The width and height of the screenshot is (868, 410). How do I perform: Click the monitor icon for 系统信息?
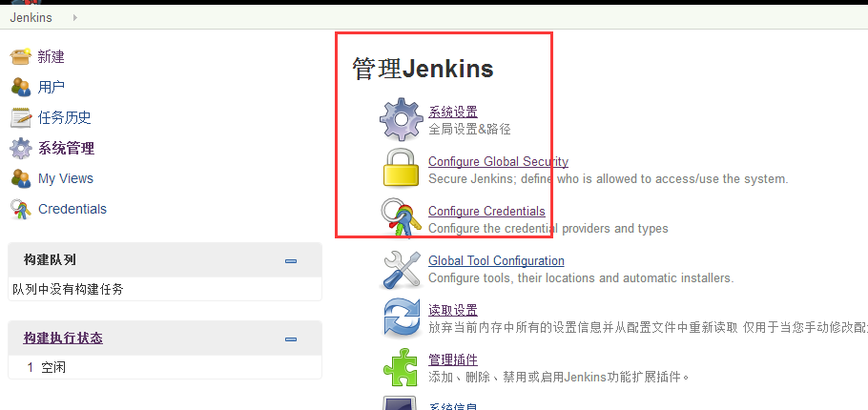tap(402, 403)
